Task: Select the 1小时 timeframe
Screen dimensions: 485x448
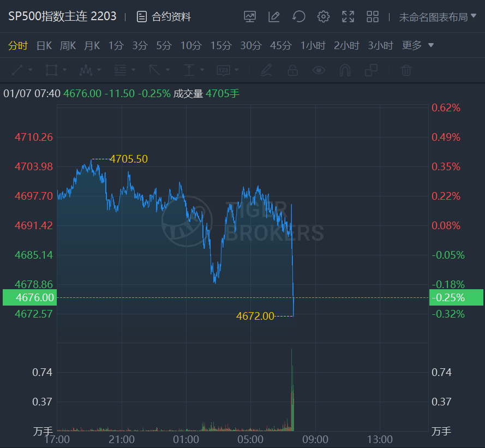Action: (313, 45)
